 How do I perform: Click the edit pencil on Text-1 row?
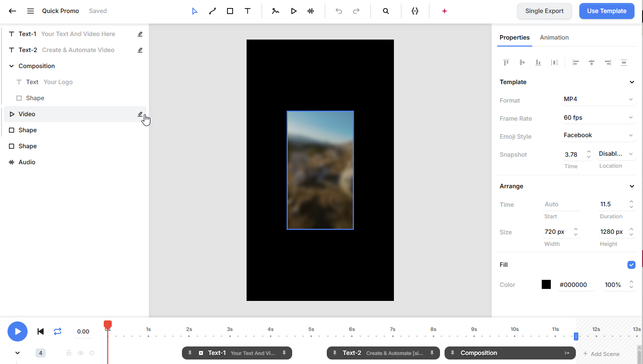tap(140, 34)
